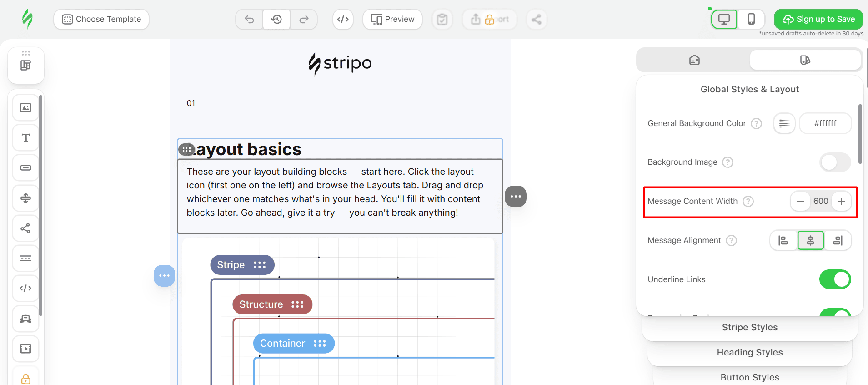Click the locked block icon in sidebar
Image resolution: width=868 pixels, height=385 pixels.
[26, 378]
